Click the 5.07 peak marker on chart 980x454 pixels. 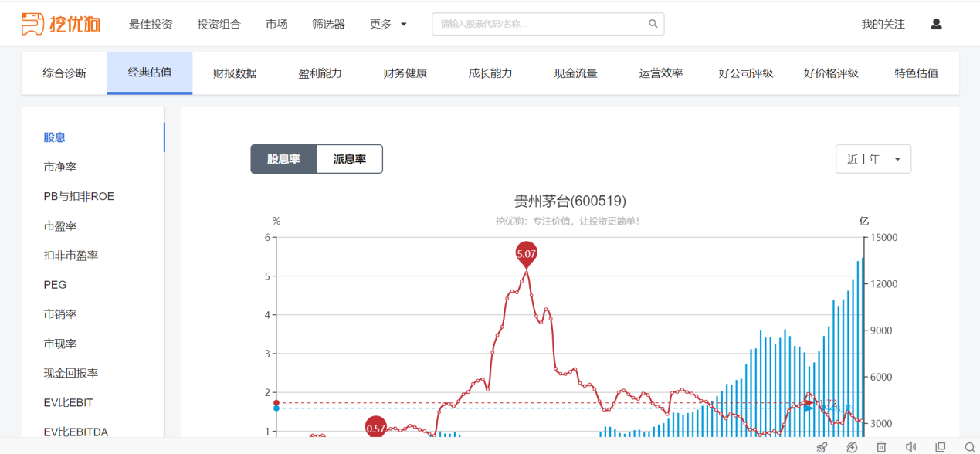point(526,254)
